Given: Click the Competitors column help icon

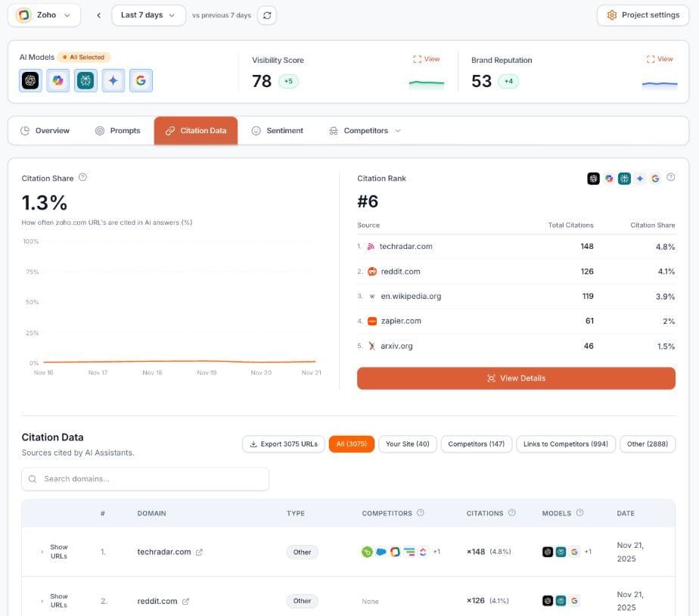Looking at the screenshot, I should (421, 513).
